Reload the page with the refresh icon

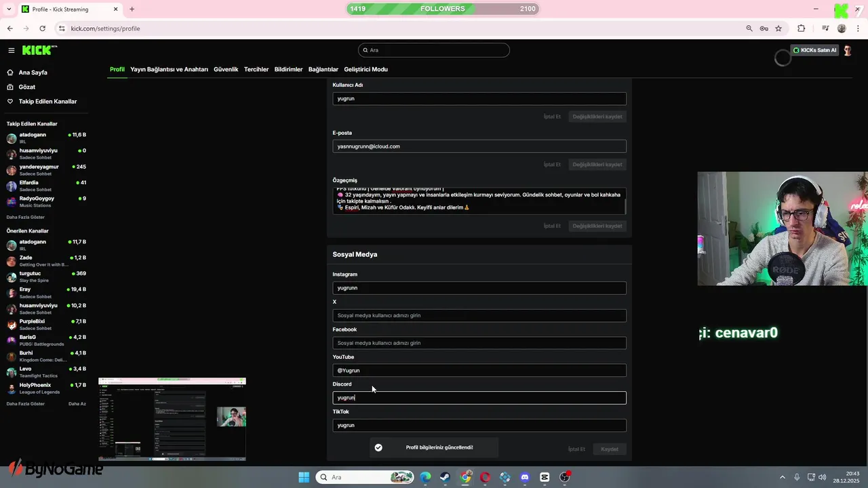pyautogui.click(x=42, y=28)
